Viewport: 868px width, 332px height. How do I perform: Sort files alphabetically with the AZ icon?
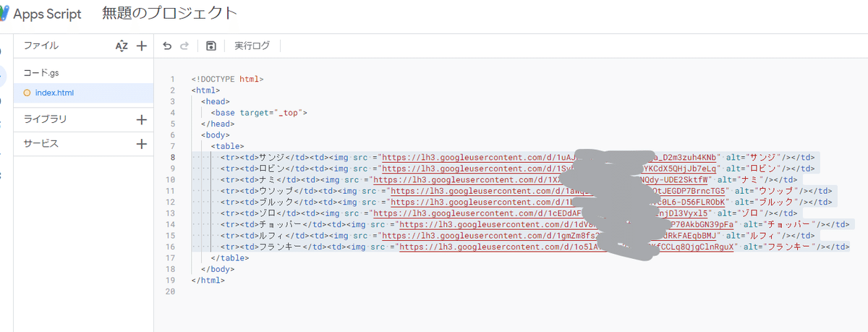click(122, 46)
